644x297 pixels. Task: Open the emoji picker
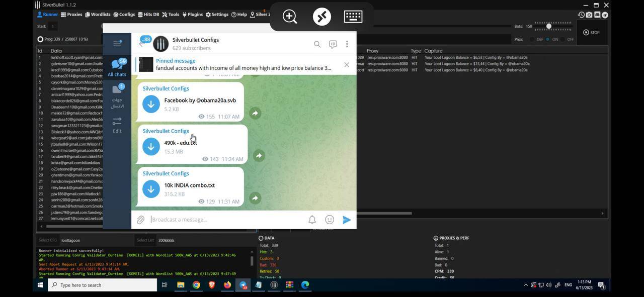330,220
